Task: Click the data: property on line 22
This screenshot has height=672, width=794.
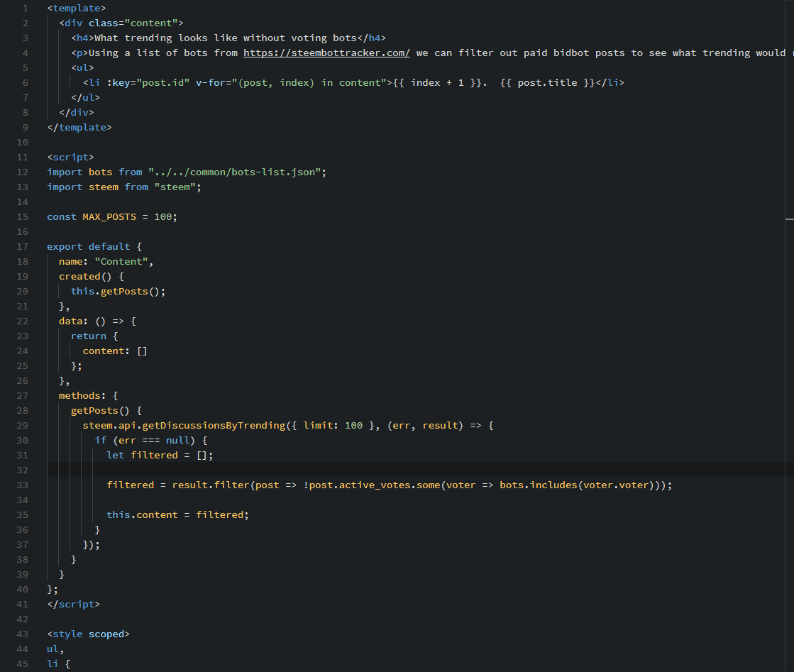Action: 73,321
